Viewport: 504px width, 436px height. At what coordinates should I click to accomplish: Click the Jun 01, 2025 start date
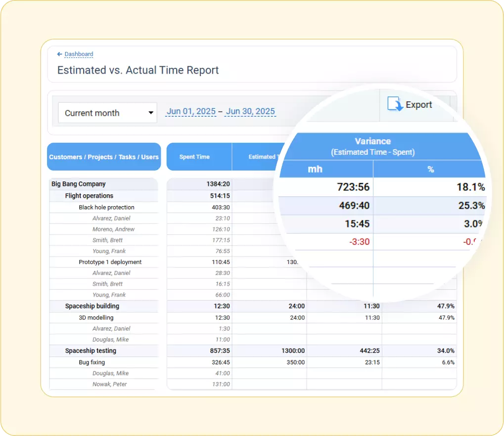point(191,112)
